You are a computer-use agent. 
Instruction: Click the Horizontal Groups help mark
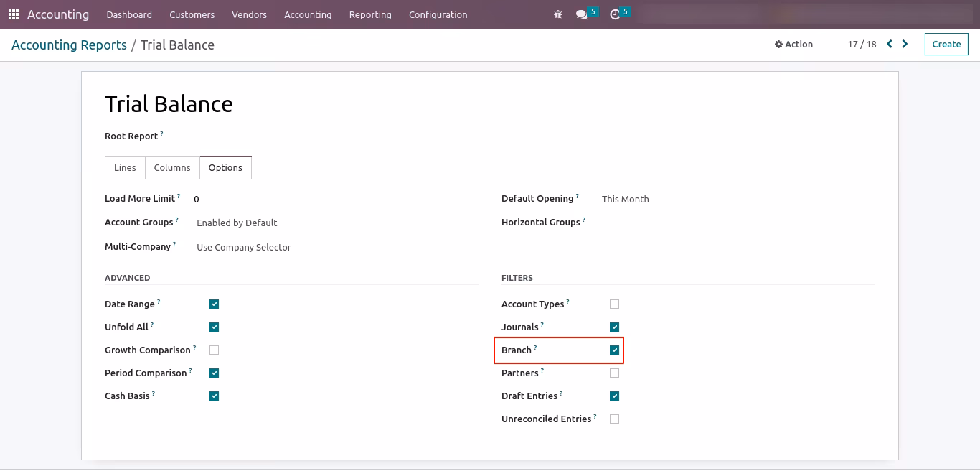pyautogui.click(x=584, y=220)
